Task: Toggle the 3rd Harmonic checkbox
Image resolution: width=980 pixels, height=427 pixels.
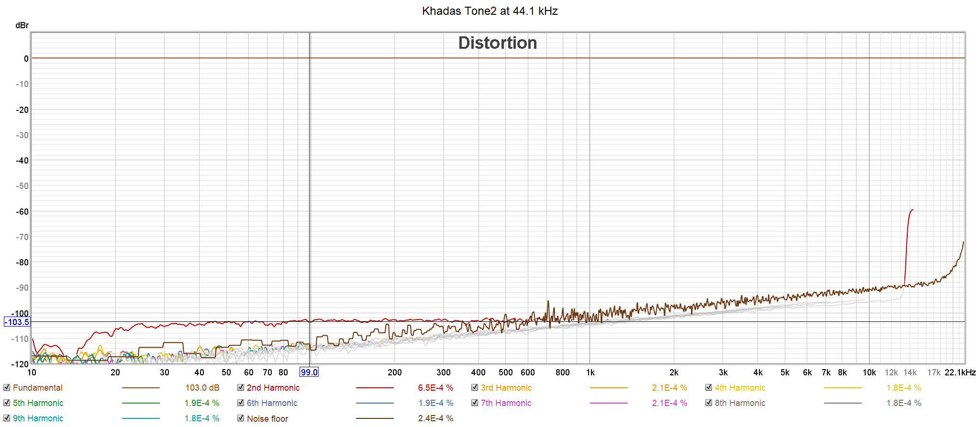Action: [475, 387]
